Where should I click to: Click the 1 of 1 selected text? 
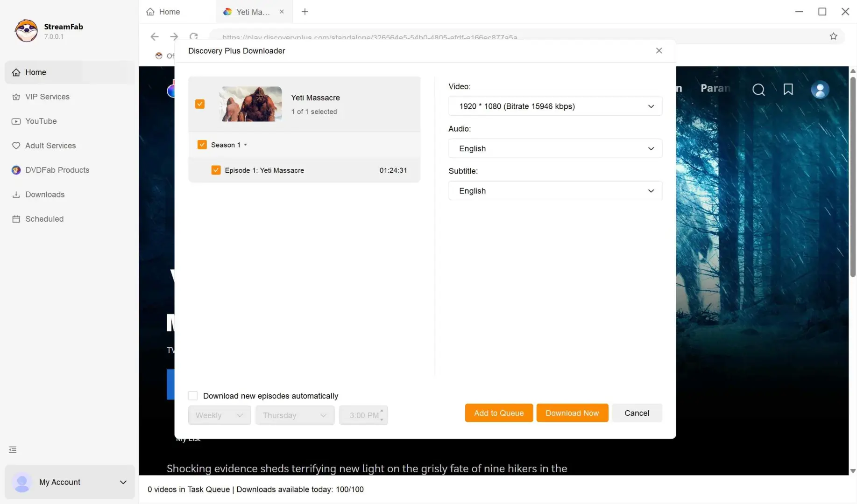click(x=314, y=112)
